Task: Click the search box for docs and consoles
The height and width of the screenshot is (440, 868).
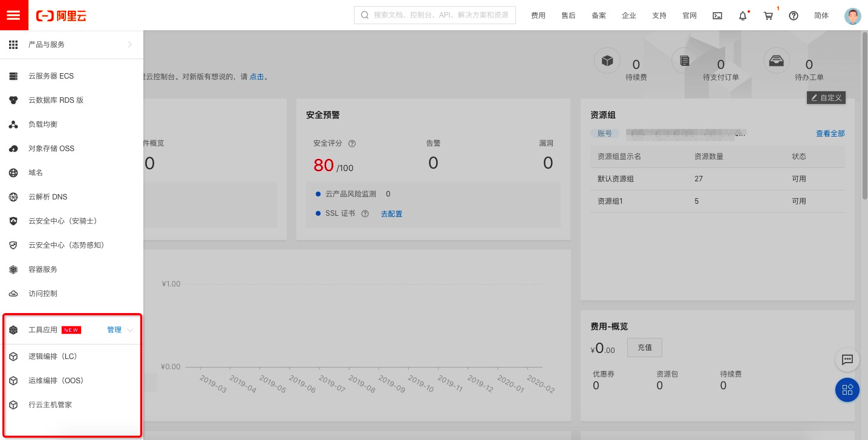Action: [435, 15]
